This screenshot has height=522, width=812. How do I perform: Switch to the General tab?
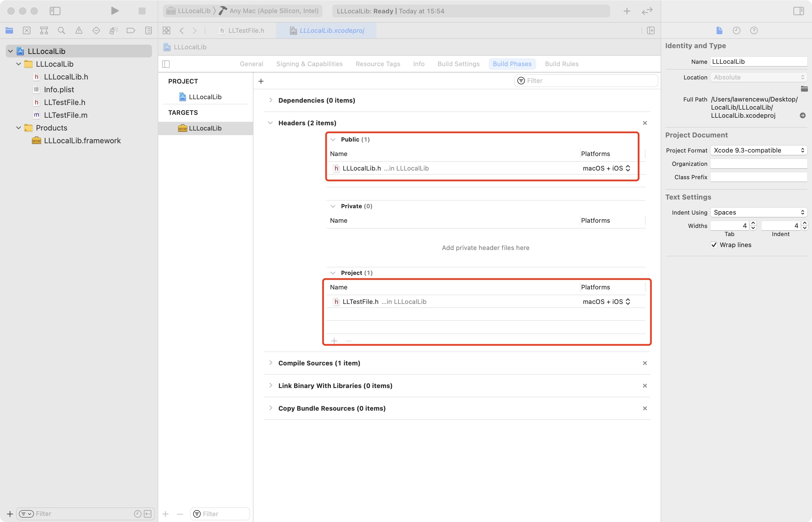pos(251,64)
